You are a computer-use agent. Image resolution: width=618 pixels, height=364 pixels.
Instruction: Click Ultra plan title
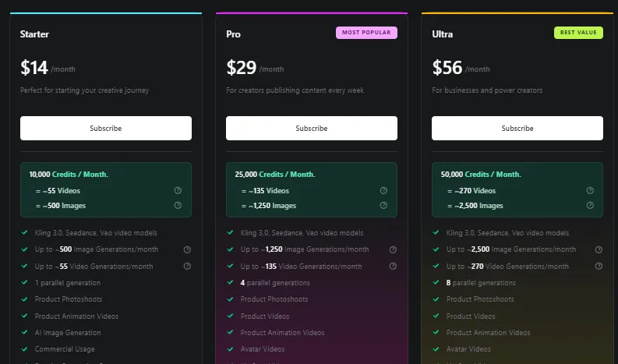442,34
